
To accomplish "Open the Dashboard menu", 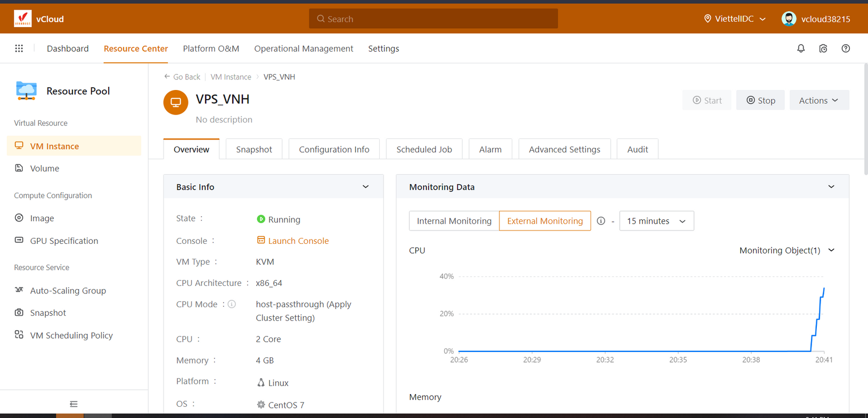I will 68,48.
